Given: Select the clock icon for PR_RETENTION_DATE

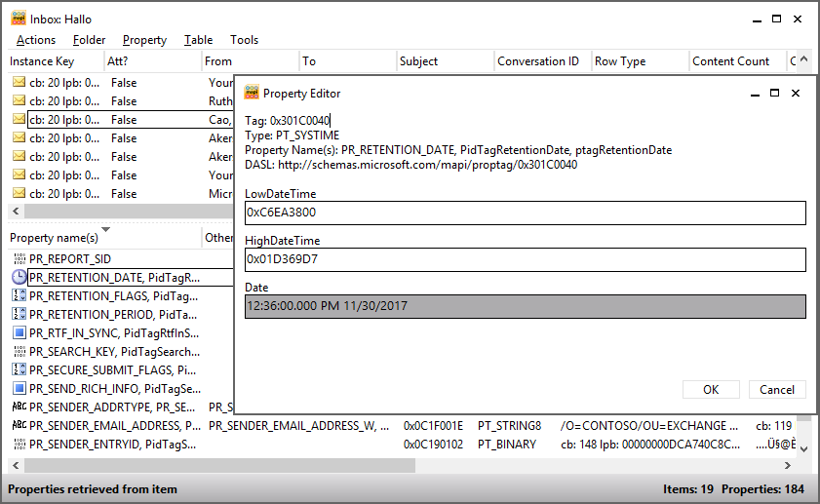Looking at the screenshot, I should (x=19, y=277).
